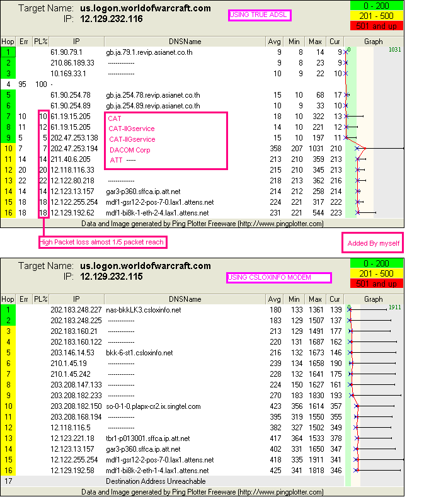Click the so-0-1-0.plapx-cr2.ix.singtel.com hop entry

click(153, 406)
